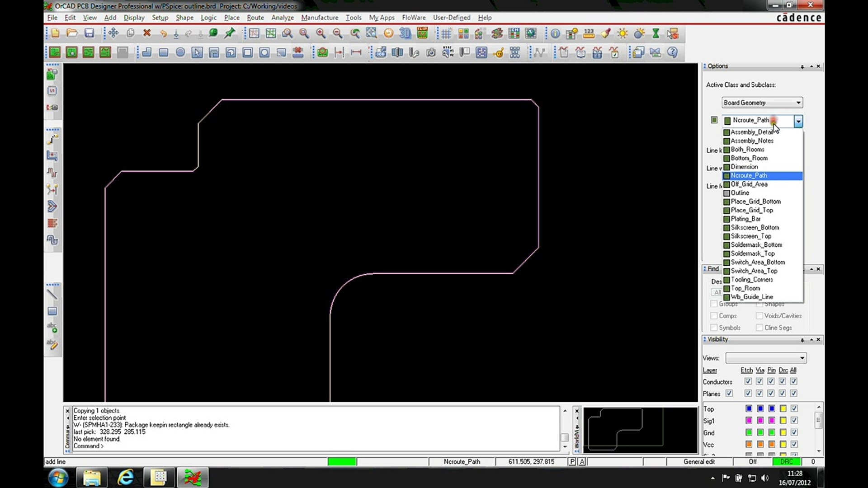
Task: Choose Outline from the subclass list
Action: tap(740, 193)
